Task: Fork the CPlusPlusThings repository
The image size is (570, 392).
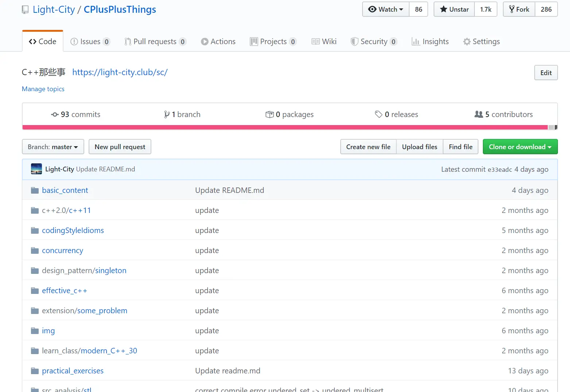Action: point(519,9)
